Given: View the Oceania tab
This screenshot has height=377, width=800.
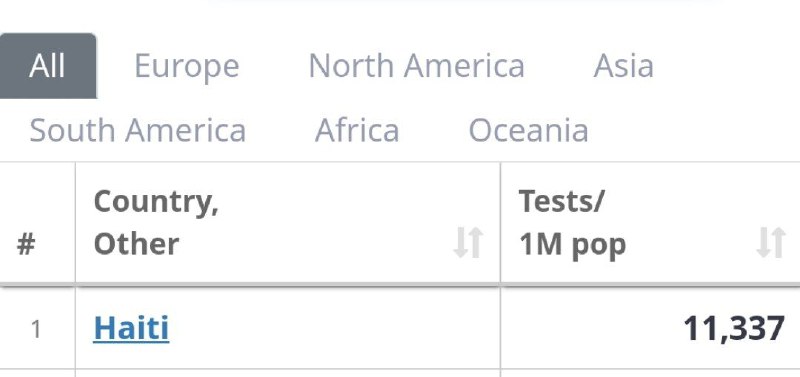Looking at the screenshot, I should pos(529,130).
